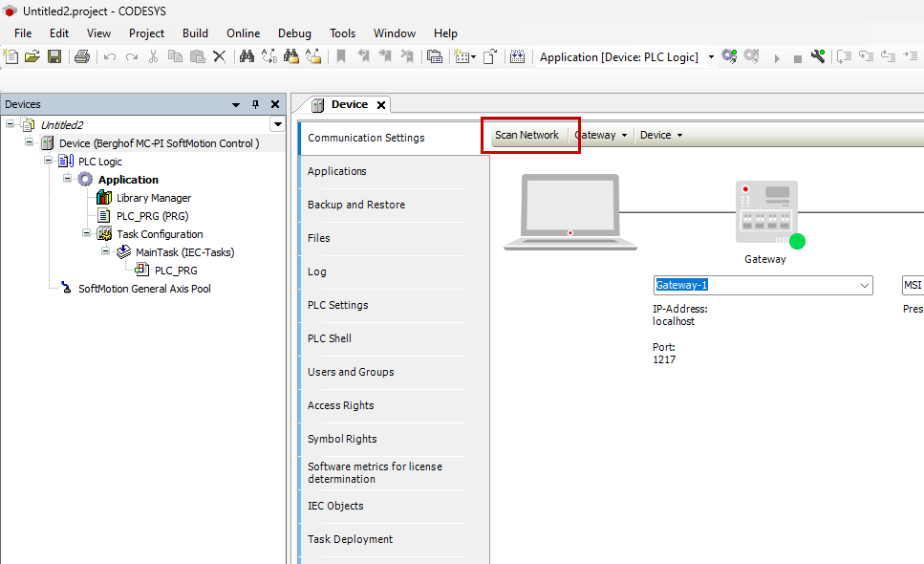Select Library Manager in device tree
Screen dimensions: 924x564
point(153,198)
